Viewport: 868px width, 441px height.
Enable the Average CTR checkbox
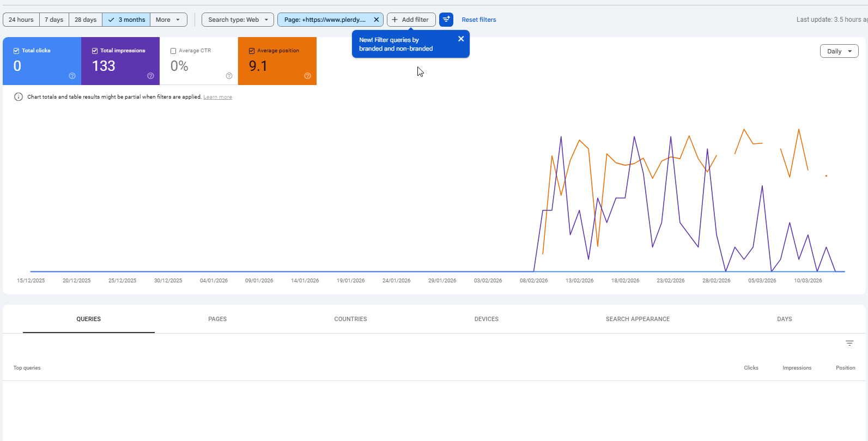[173, 51]
